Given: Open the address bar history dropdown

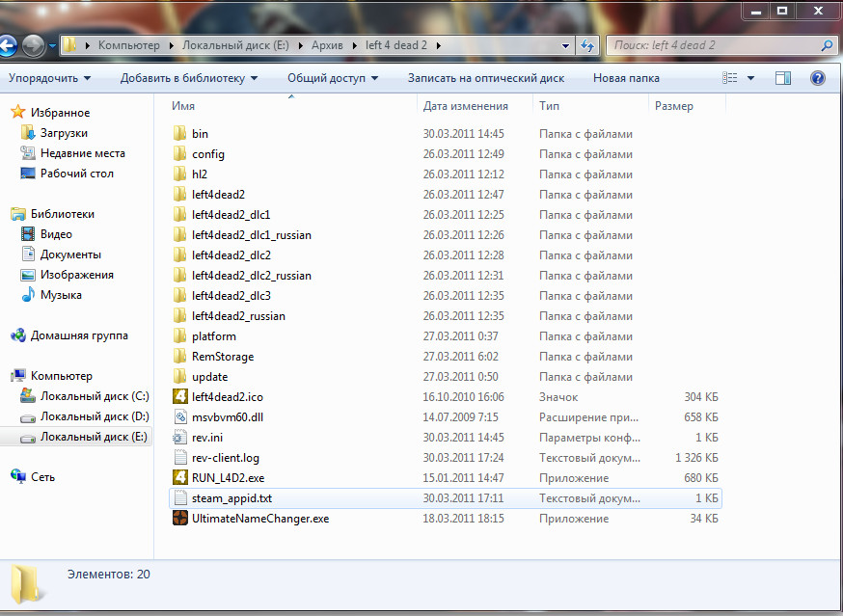Looking at the screenshot, I should pos(565,45).
